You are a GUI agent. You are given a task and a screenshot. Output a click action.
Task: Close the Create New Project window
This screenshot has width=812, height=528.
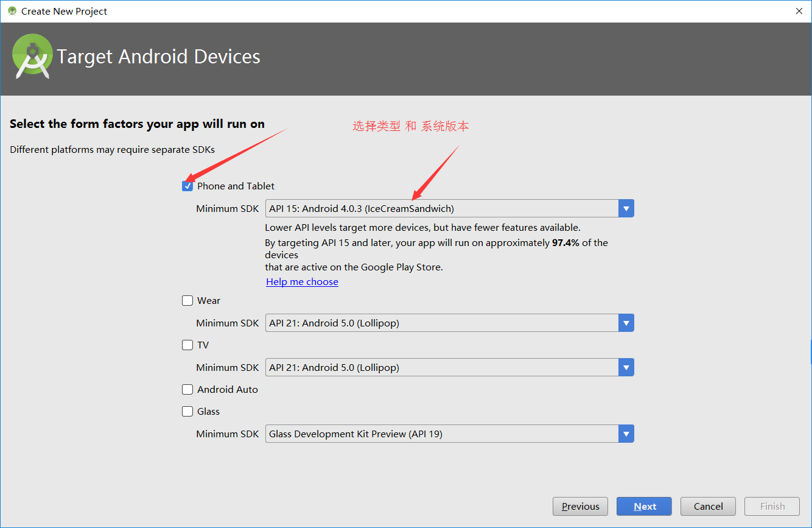pyautogui.click(x=798, y=11)
